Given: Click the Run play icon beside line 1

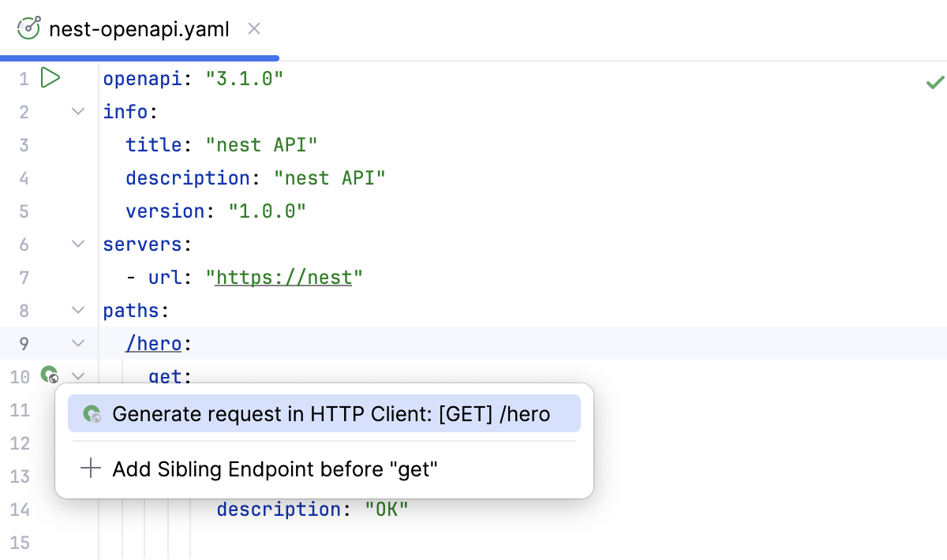Looking at the screenshot, I should (50, 77).
